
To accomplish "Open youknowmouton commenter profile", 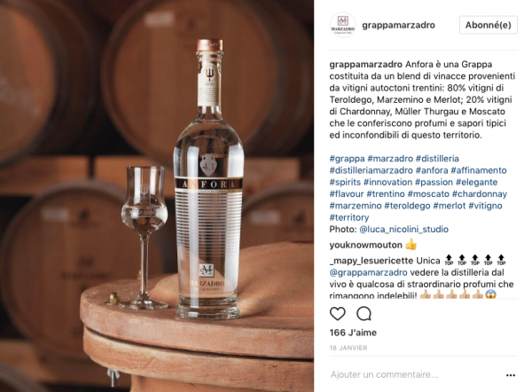I will (x=365, y=245).
